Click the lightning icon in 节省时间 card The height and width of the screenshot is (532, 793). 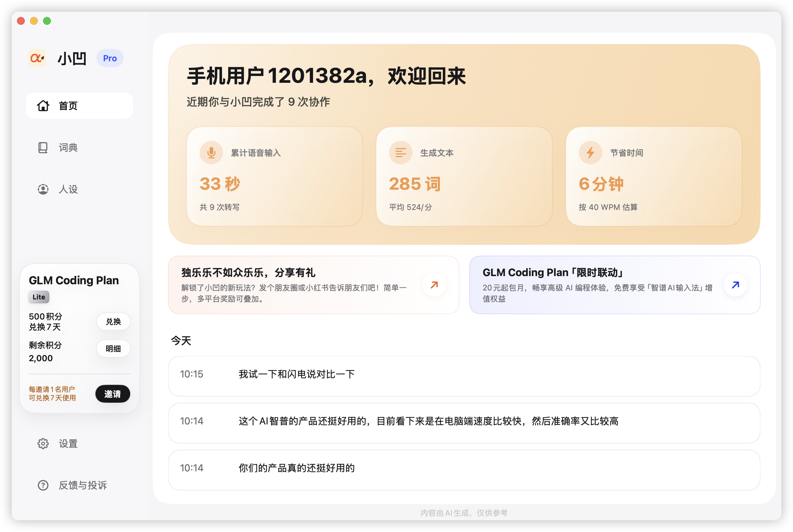[590, 153]
